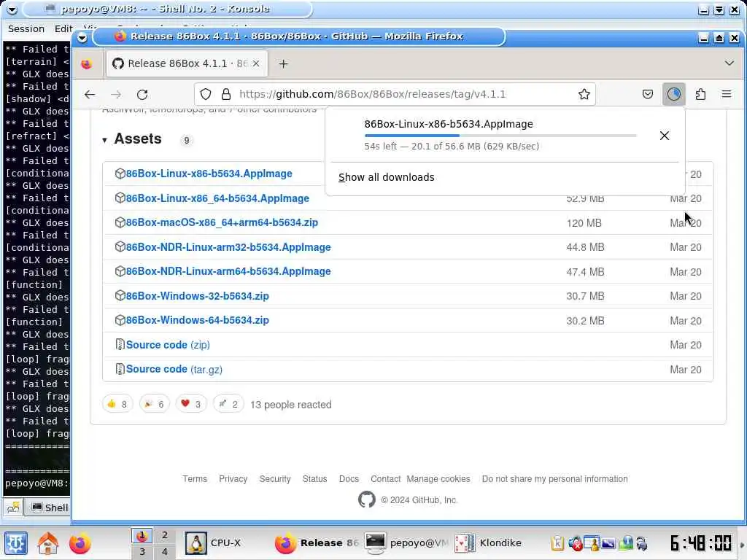Viewport: 747px width, 560px height.
Task: Switch to virtual desktop 2
Action: click(164, 534)
